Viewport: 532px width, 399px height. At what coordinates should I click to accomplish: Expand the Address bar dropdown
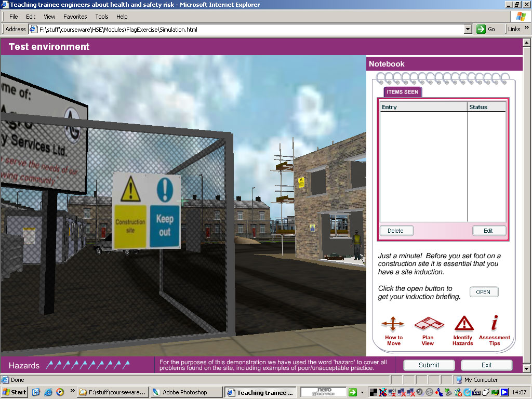pos(468,29)
